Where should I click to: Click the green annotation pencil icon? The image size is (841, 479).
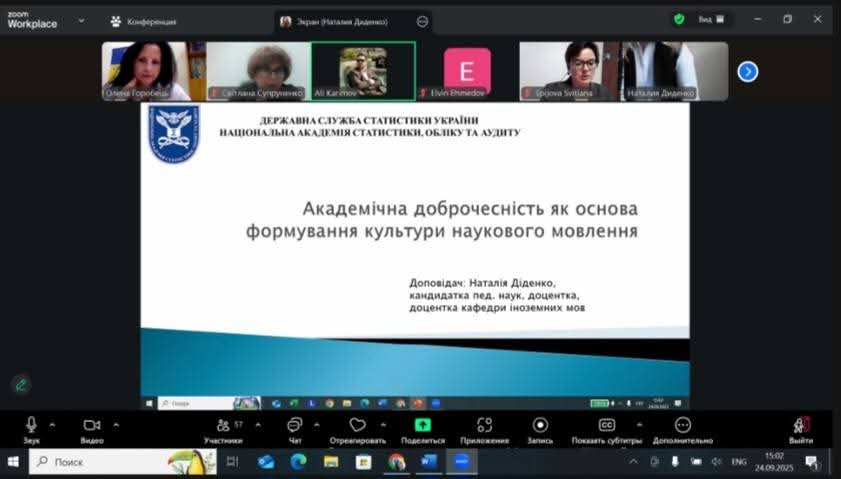point(20,384)
